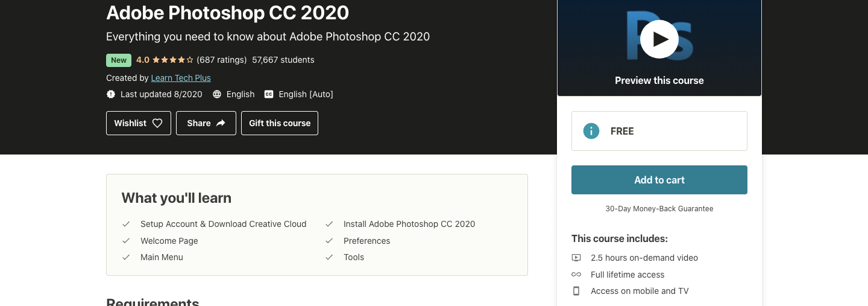This screenshot has height=306, width=868.
Task: Click the globe language icon
Action: 217,94
